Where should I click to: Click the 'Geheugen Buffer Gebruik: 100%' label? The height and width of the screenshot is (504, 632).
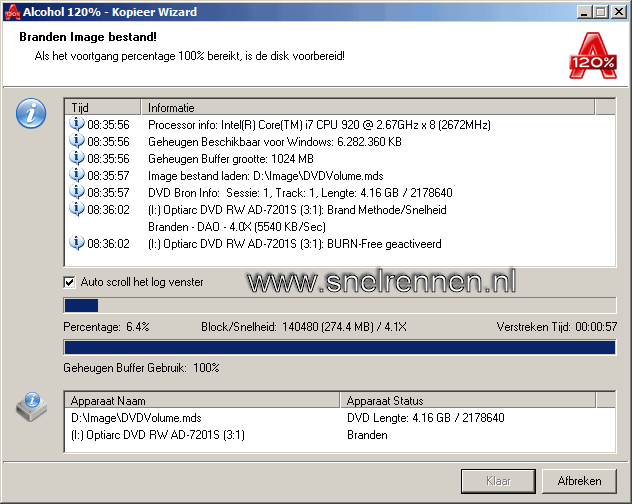[141, 368]
